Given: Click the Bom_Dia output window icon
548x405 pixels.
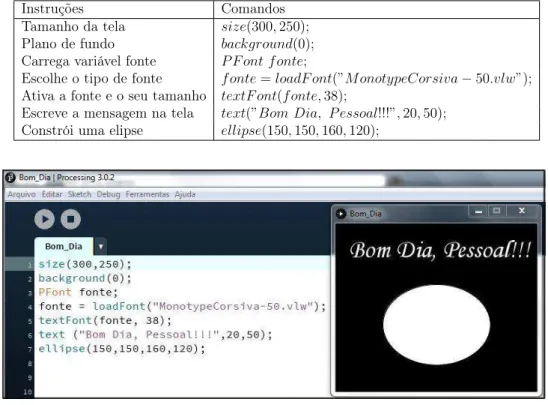Looking at the screenshot, I should point(341,214).
